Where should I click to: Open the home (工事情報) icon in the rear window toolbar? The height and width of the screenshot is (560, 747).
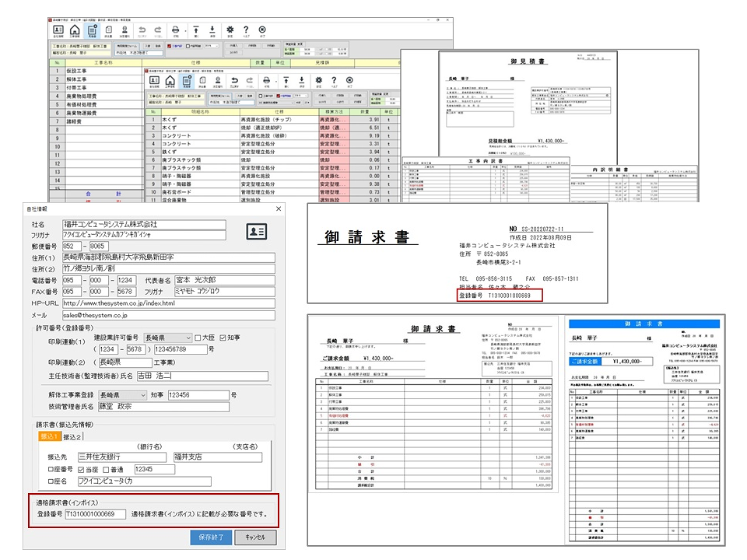pyautogui.click(x=75, y=30)
